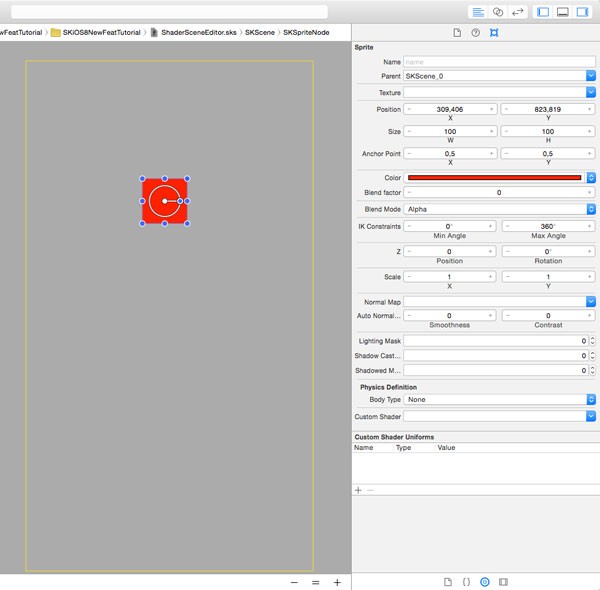Increase the Smoothness value
This screenshot has width=600, height=590.
pyautogui.click(x=490, y=316)
